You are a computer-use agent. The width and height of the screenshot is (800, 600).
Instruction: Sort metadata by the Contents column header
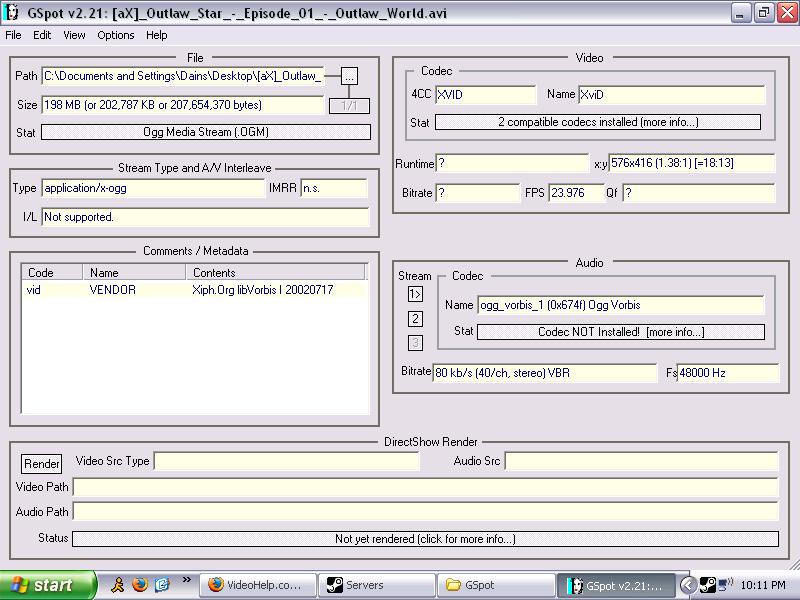(276, 272)
